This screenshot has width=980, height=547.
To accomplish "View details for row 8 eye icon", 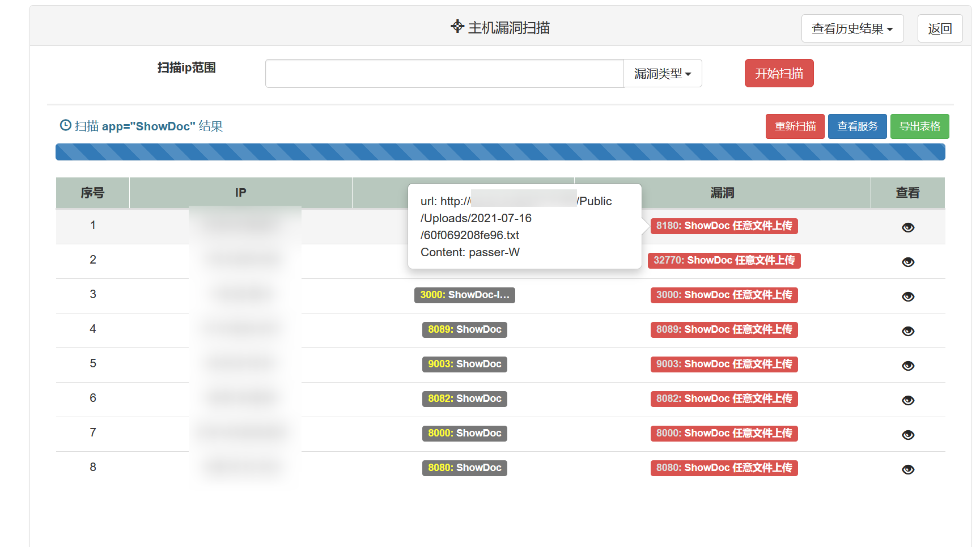I will [x=908, y=469].
